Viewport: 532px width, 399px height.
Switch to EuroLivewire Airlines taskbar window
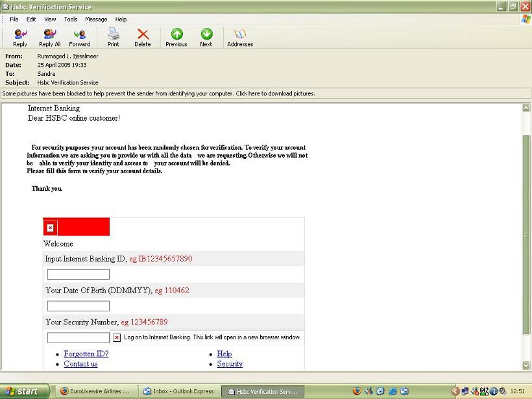click(96, 391)
